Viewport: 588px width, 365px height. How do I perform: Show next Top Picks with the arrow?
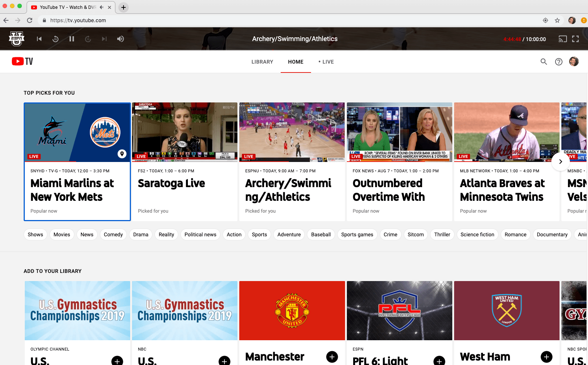(561, 162)
